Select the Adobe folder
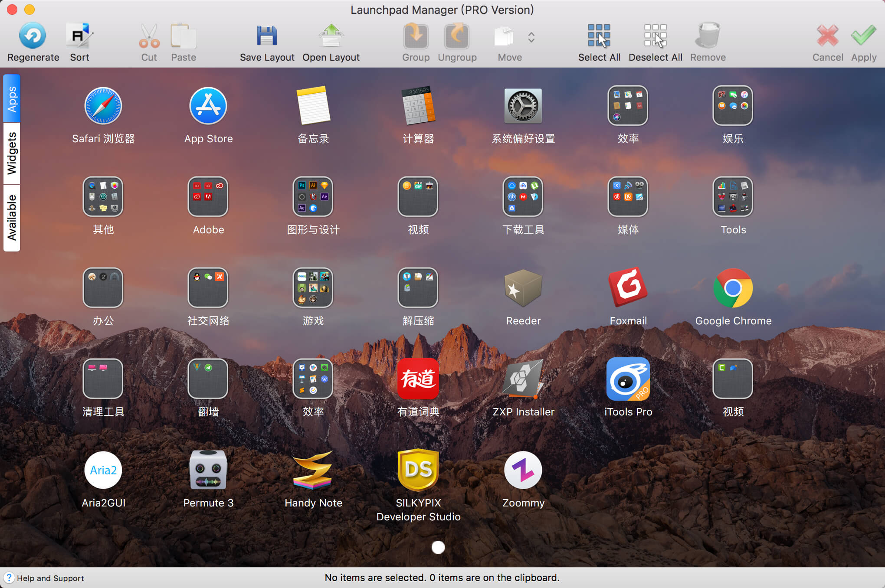 tap(208, 197)
